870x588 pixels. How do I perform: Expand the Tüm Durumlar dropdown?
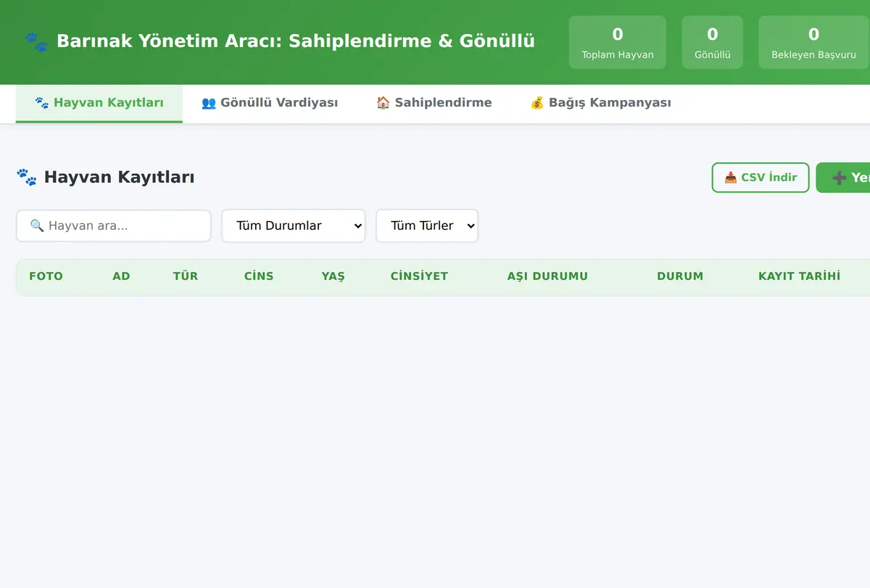point(294,225)
